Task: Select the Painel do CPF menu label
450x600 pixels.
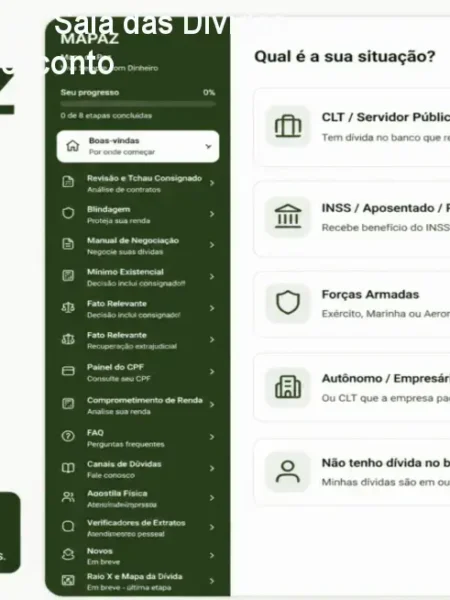Action: click(115, 367)
